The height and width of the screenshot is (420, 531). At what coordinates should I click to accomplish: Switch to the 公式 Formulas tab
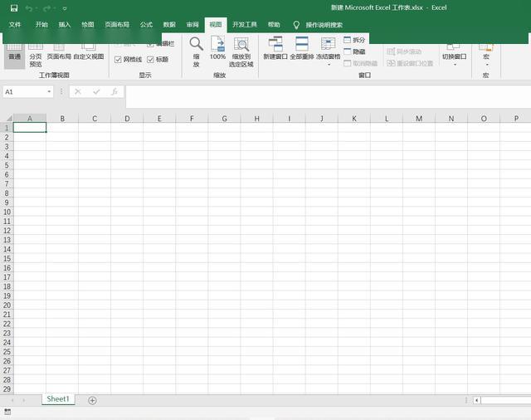click(146, 25)
